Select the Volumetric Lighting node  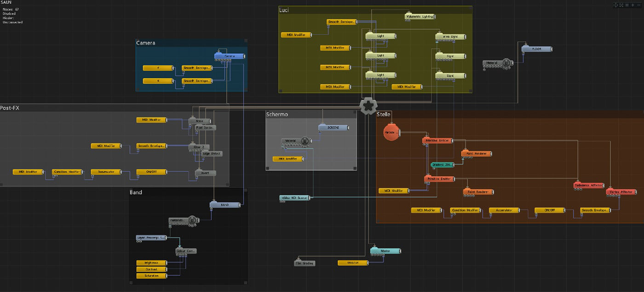pos(420,17)
